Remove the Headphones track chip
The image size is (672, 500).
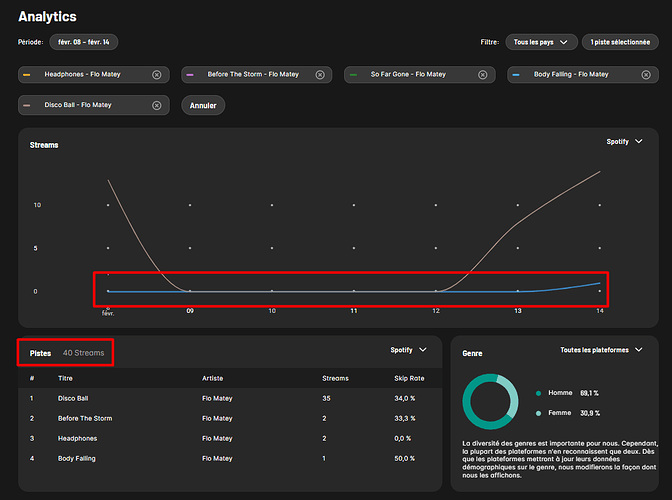156,75
